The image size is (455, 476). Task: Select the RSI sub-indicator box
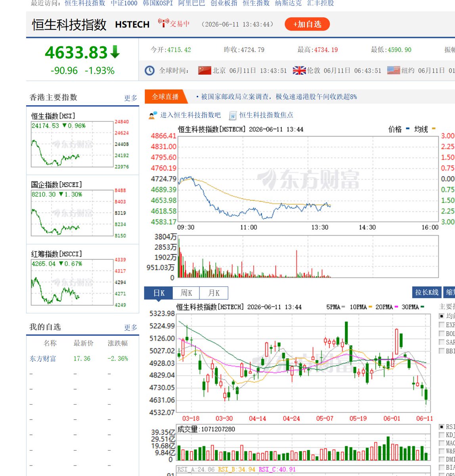pos(442,427)
